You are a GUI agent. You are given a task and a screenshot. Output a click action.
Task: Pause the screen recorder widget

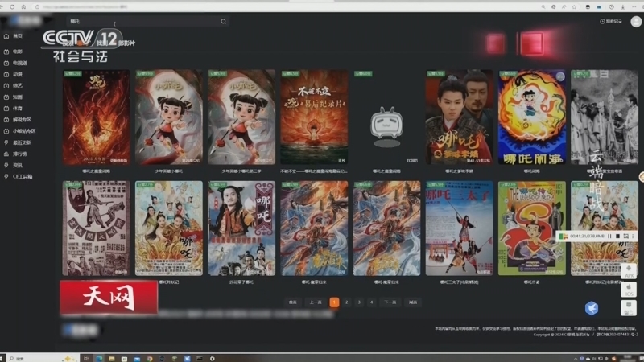click(x=609, y=236)
